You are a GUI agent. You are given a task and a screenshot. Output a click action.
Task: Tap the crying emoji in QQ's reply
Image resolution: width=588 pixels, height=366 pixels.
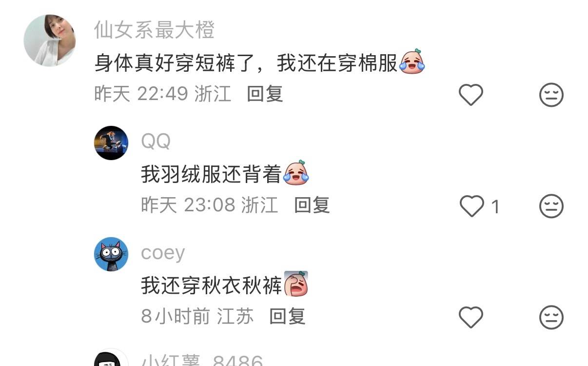(296, 173)
